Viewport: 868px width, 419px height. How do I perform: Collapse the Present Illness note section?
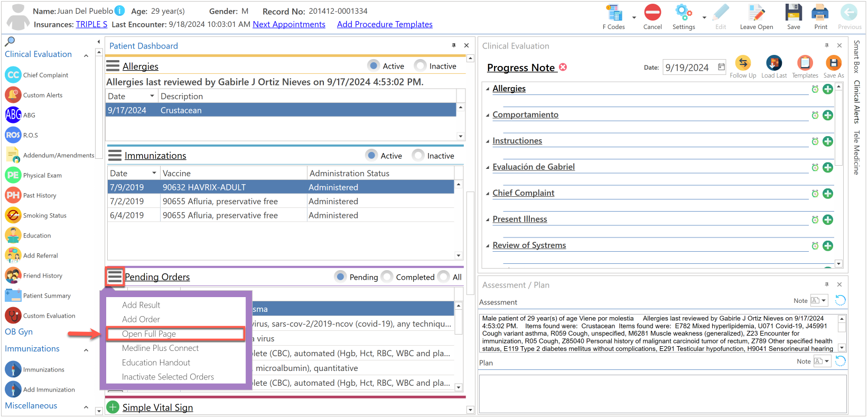tap(488, 220)
